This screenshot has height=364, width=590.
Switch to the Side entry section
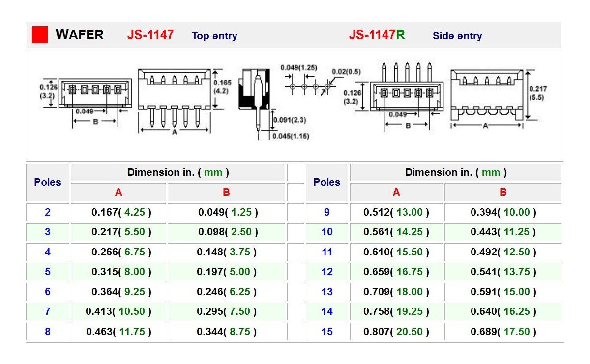pyautogui.click(x=457, y=35)
